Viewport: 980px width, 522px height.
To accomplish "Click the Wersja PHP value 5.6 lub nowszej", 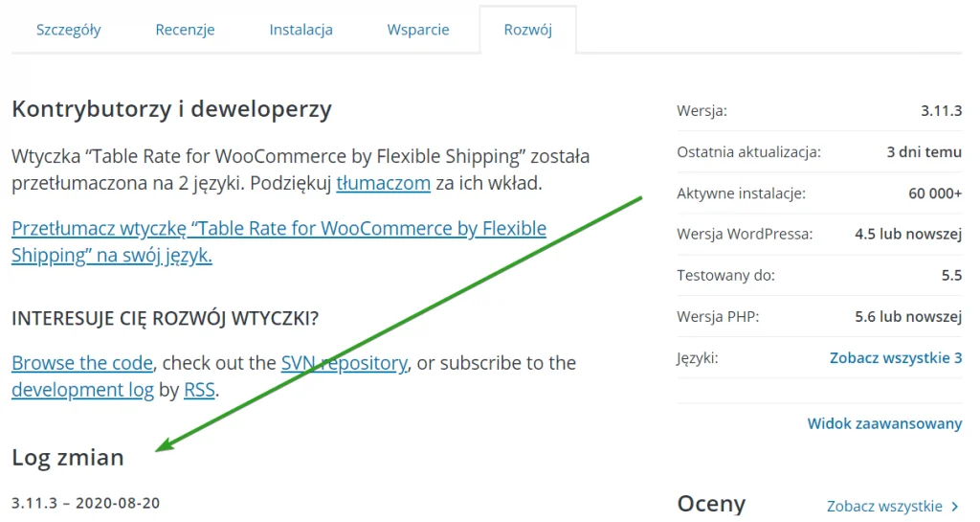I will 908,317.
